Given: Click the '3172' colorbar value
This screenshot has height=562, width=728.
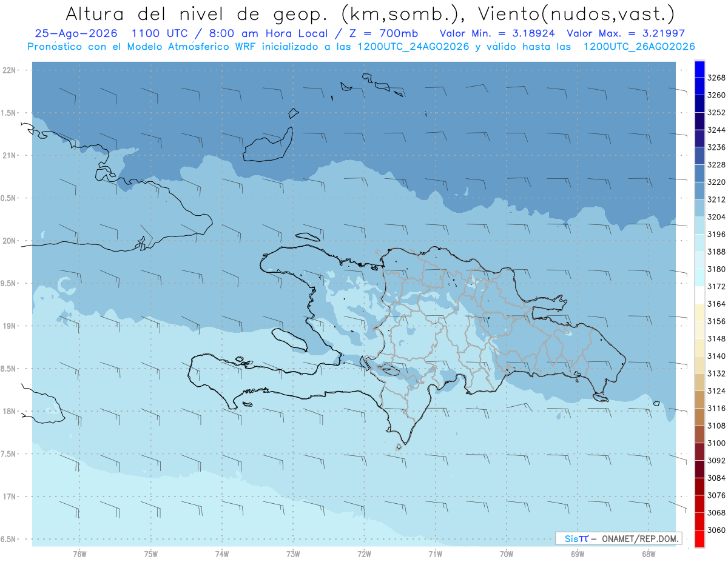Looking at the screenshot, I should (x=716, y=286).
